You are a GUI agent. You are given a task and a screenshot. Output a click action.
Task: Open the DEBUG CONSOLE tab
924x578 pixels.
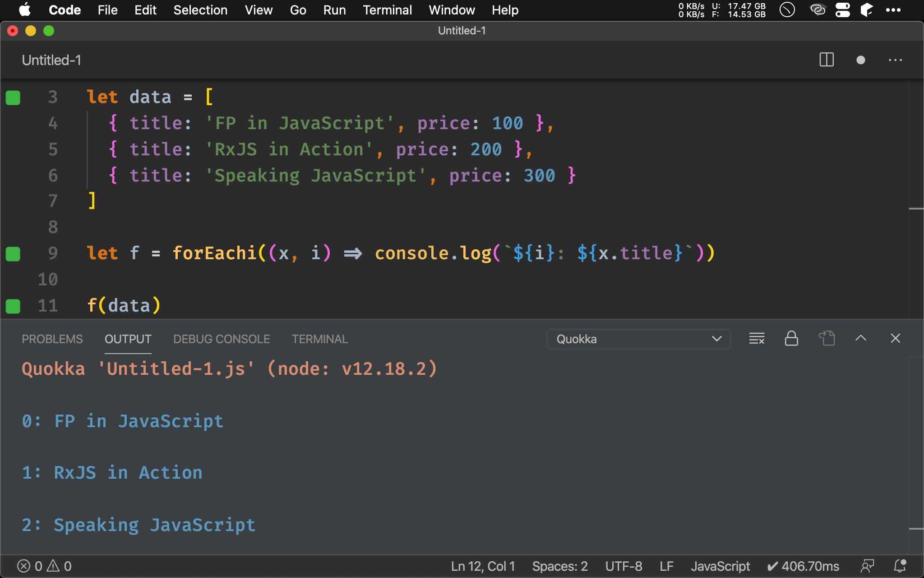tap(222, 339)
